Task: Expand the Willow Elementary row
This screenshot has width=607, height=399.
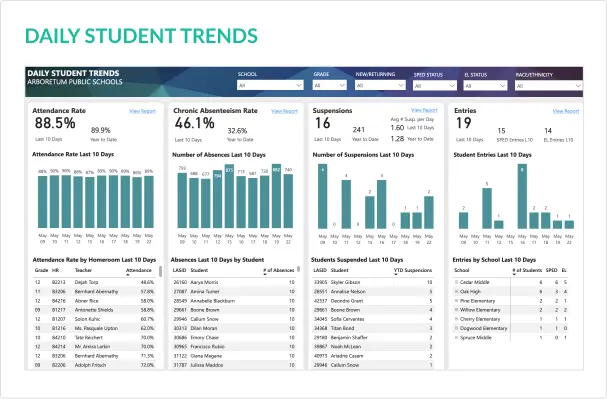Action: (x=456, y=310)
